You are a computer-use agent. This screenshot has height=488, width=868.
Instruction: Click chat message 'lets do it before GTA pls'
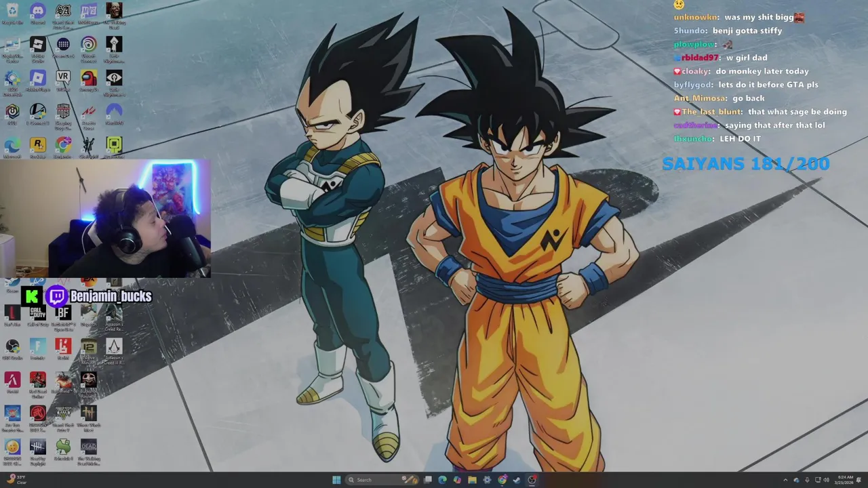[x=768, y=85]
